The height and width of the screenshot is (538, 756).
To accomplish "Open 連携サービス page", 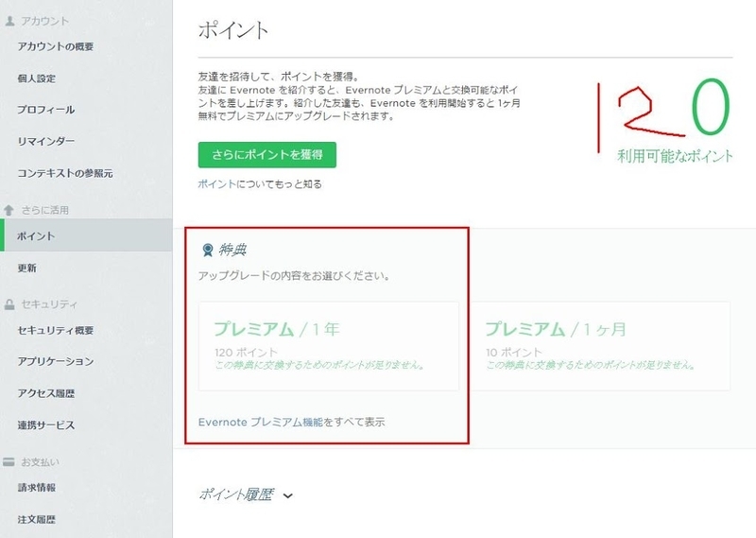I will point(45,425).
